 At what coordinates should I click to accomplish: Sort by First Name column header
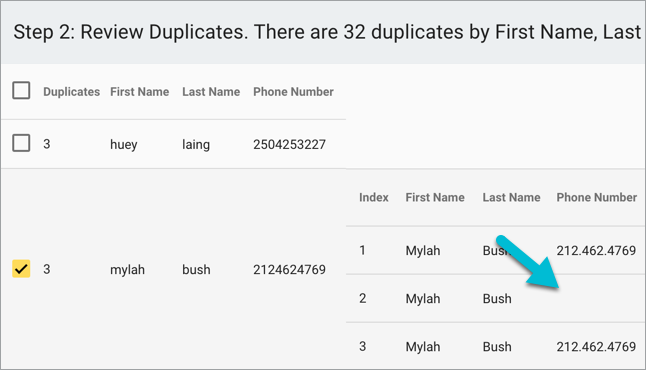coord(139,91)
